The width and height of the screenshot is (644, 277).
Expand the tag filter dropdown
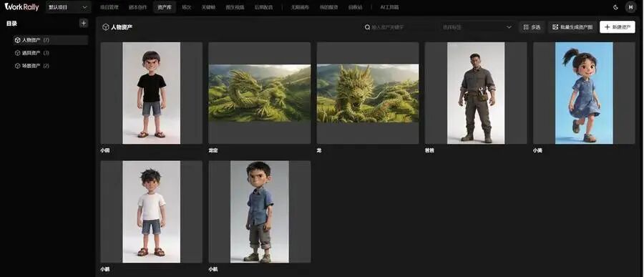pyautogui.click(x=477, y=27)
